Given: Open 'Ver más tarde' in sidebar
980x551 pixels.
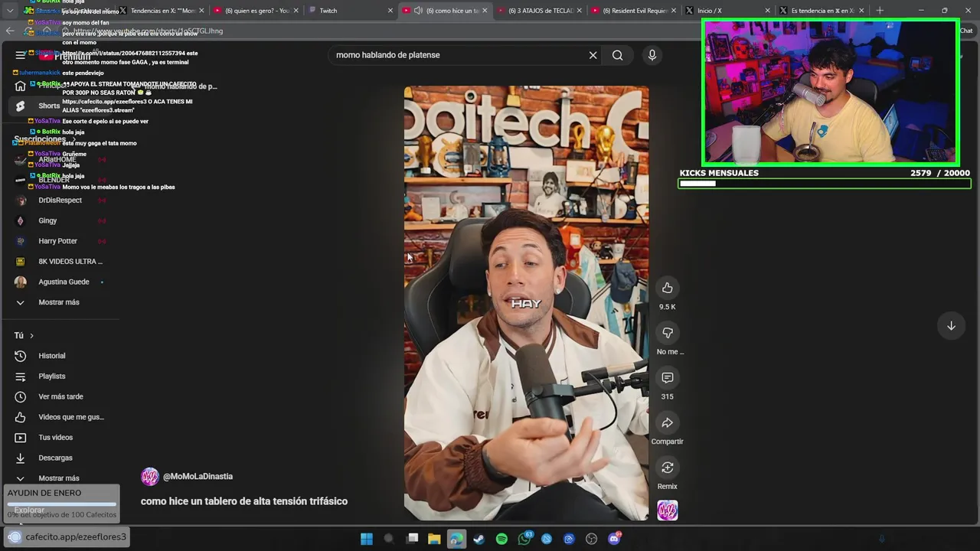Looking at the screenshot, I should coord(60,396).
